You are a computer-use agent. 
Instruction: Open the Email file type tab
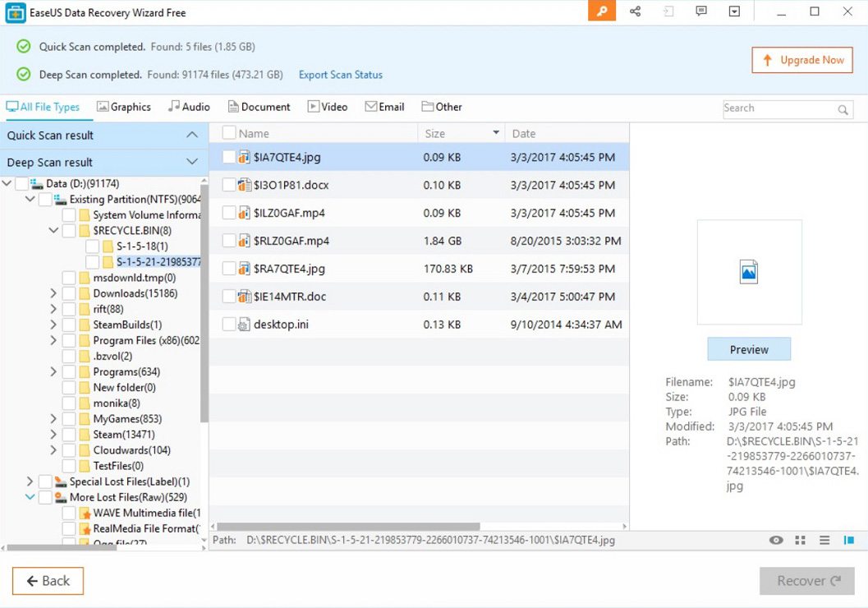click(384, 106)
